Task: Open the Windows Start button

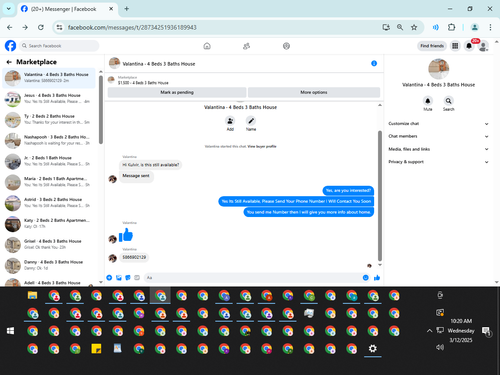Action: [11, 331]
